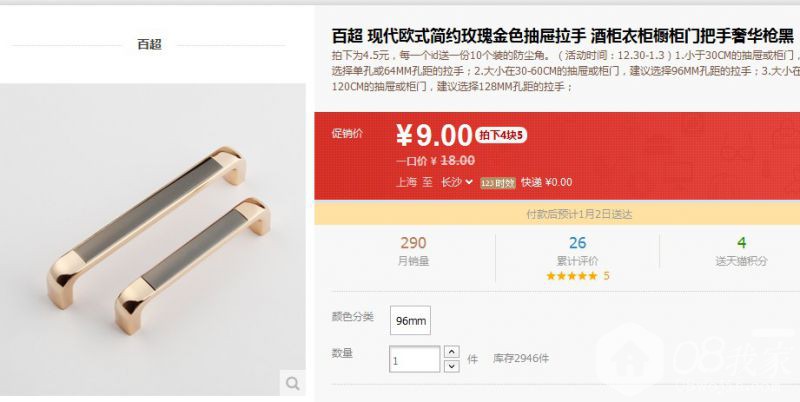Select the 96mm size option

410,320
